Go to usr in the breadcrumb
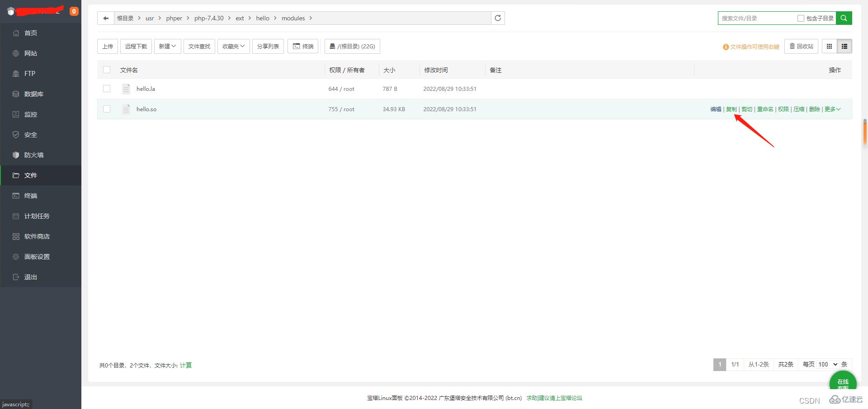The image size is (868, 409). point(150,18)
